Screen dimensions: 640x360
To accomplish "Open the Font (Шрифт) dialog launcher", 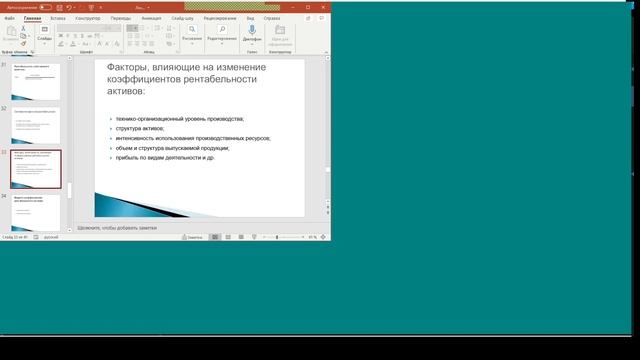I will tap(121, 52).
